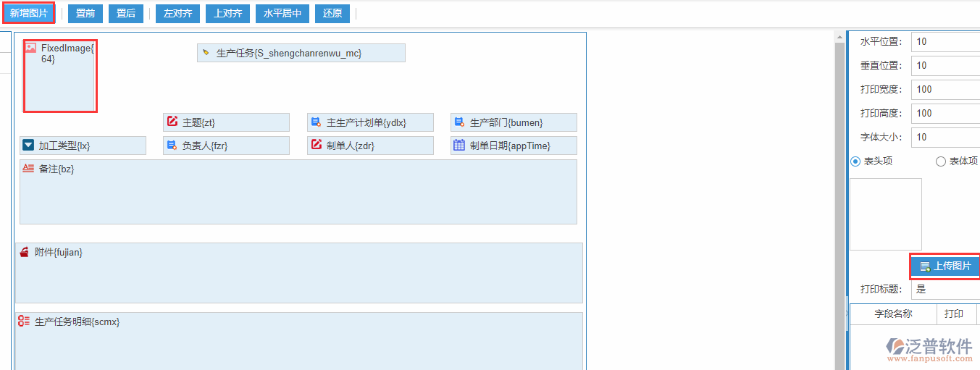
Task: Click the empty image preview box
Action: tap(886, 214)
